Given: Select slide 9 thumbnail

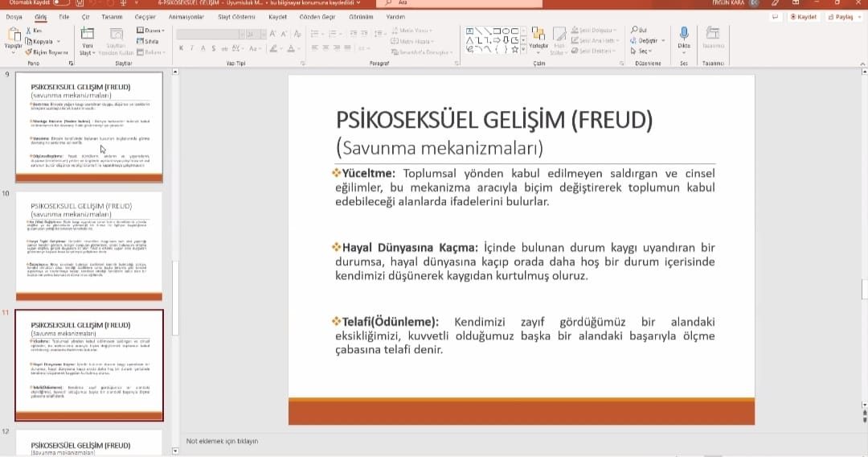Looking at the screenshot, I should click(89, 127).
